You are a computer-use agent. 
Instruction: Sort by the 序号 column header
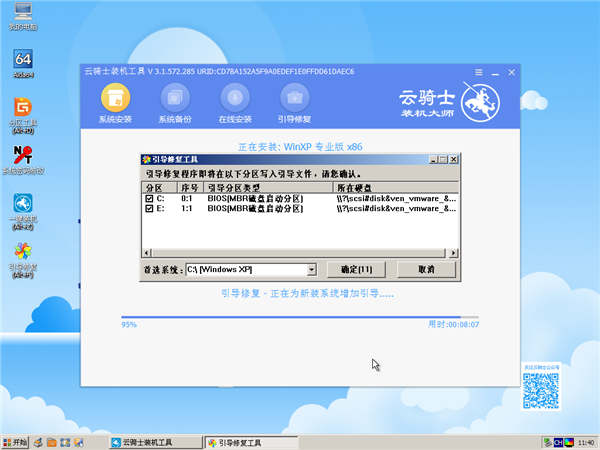190,188
